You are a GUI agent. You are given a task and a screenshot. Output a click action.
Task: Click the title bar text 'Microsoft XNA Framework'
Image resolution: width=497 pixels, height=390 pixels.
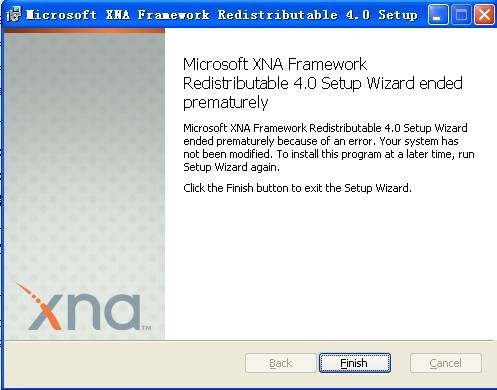tap(118, 15)
